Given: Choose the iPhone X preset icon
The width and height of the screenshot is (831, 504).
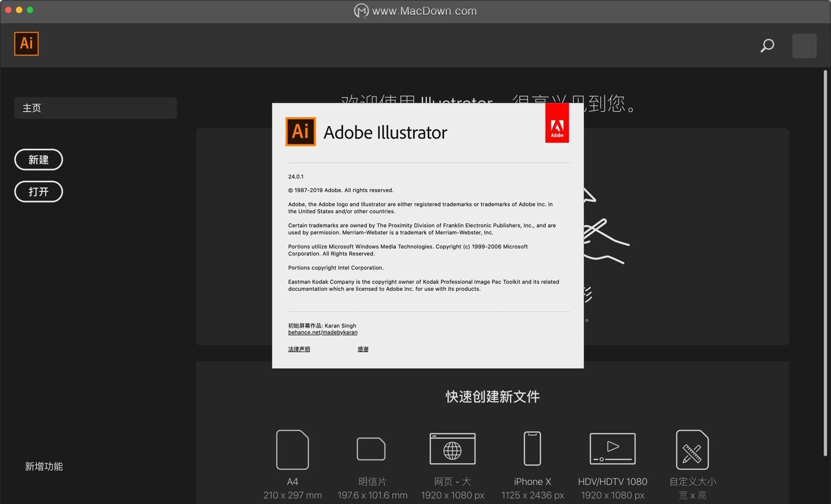Looking at the screenshot, I should (532, 449).
